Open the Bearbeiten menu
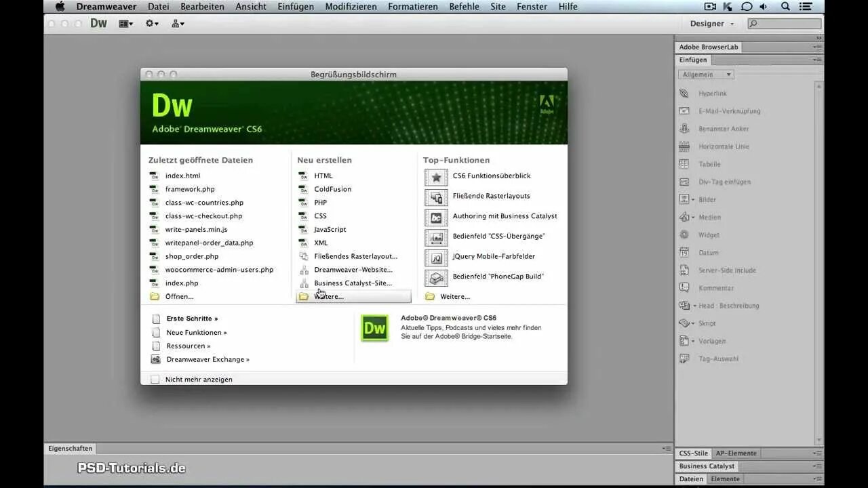 202,6
